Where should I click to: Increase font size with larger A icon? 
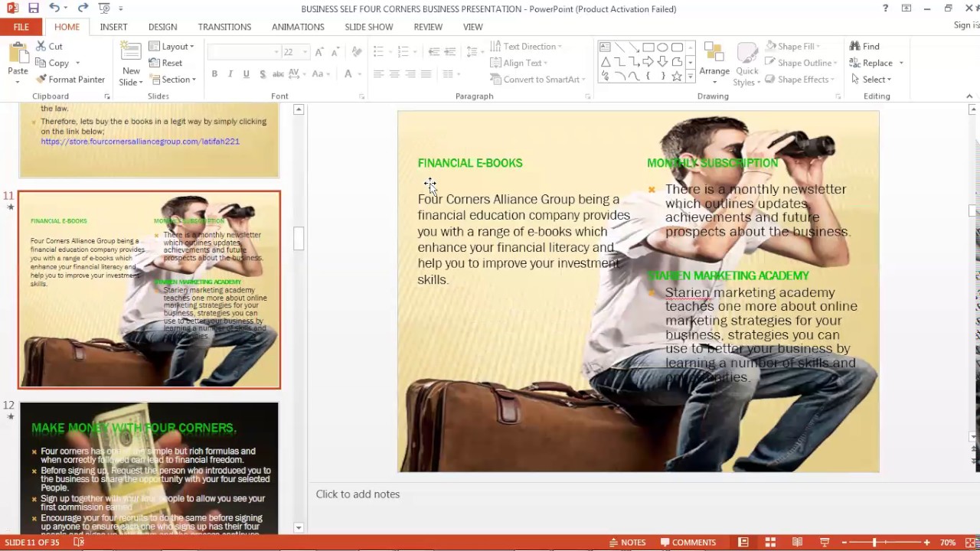pyautogui.click(x=319, y=51)
